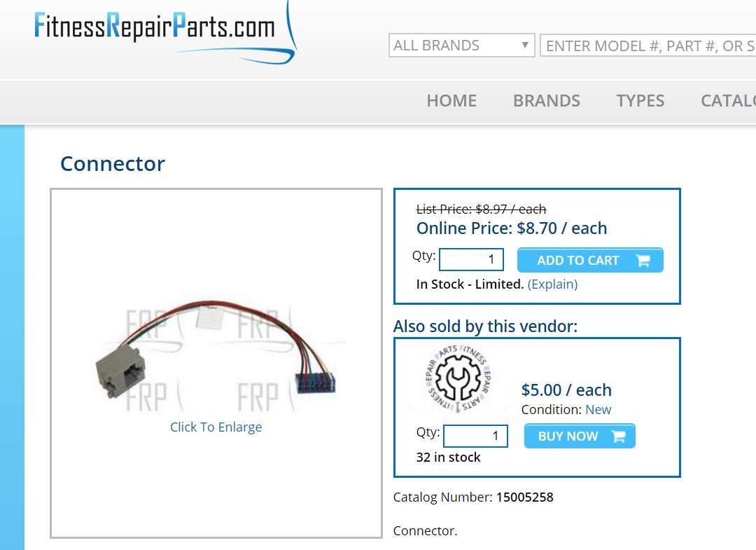This screenshot has height=550, width=756.
Task: Open the TYPES menu item
Action: coord(640,101)
